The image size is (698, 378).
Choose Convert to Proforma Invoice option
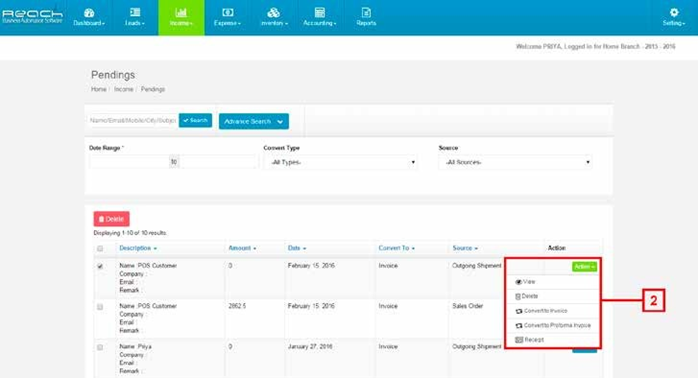(552, 325)
